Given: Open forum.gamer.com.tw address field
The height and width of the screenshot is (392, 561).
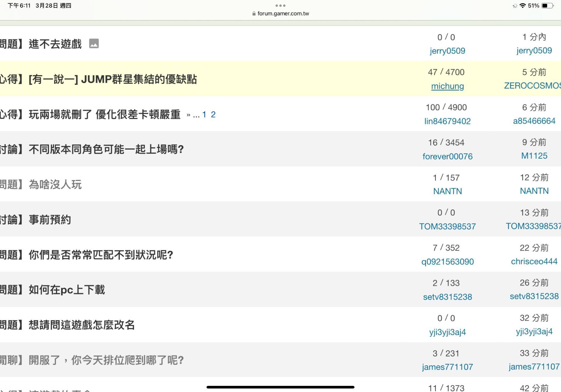Looking at the screenshot, I should click(x=283, y=13).
